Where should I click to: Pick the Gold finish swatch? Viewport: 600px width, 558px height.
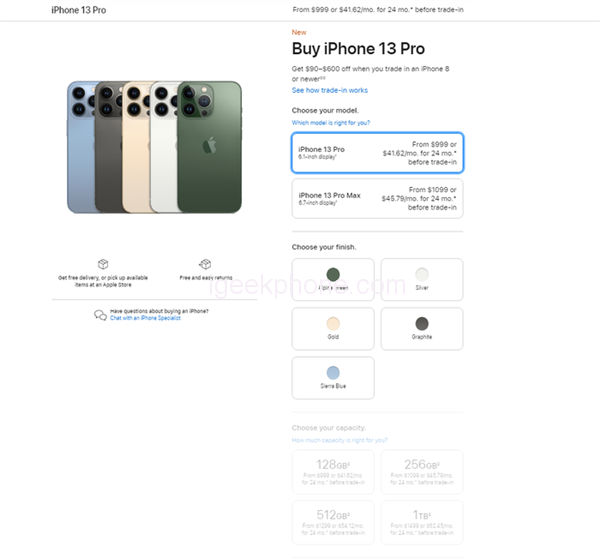tap(333, 328)
